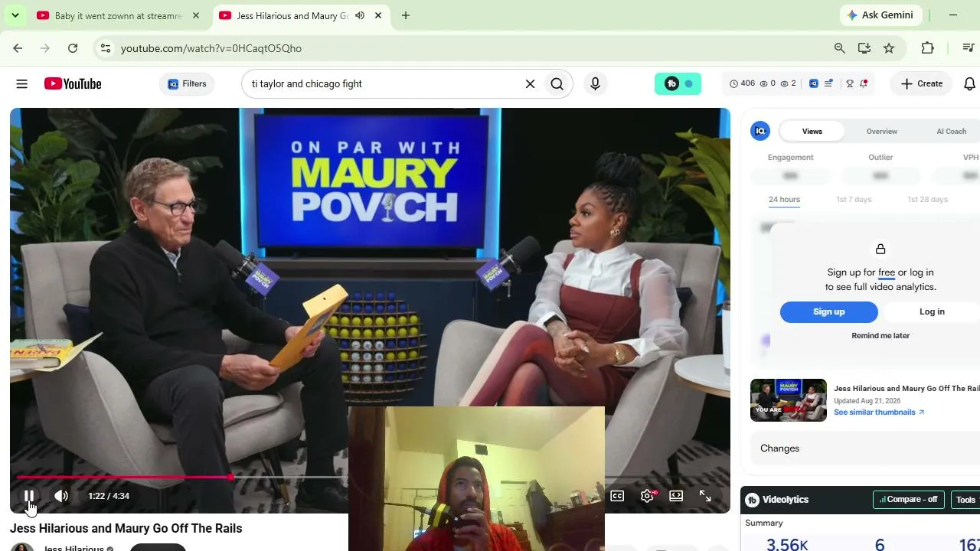The width and height of the screenshot is (980, 551).
Task: Close the 'Baby it went zown' tab
Action: [196, 15]
